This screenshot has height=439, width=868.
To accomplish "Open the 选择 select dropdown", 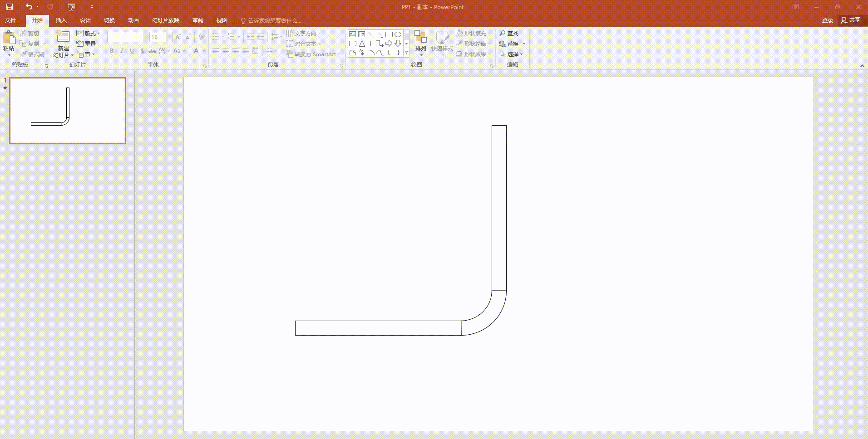I will (512, 54).
